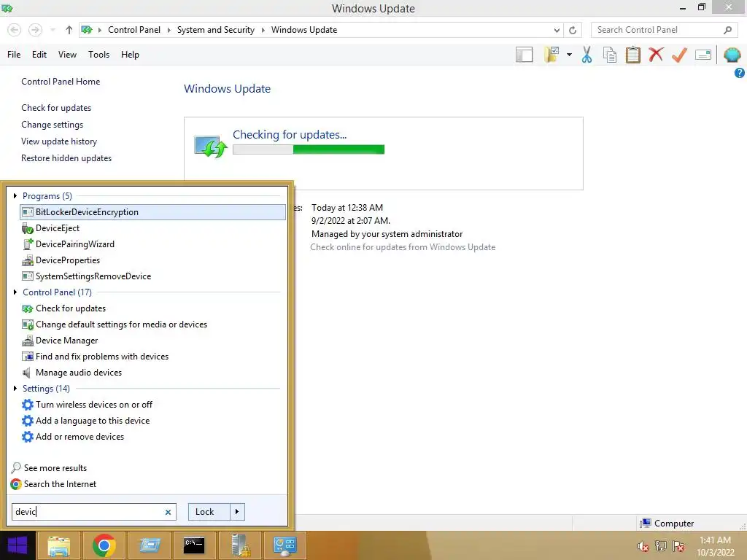Click the Cut scissors toolbar icon

tap(587, 55)
